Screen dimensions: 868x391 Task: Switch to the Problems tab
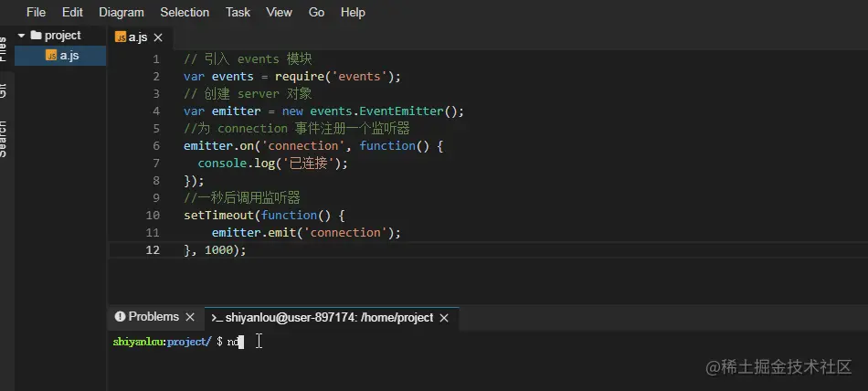pos(153,317)
